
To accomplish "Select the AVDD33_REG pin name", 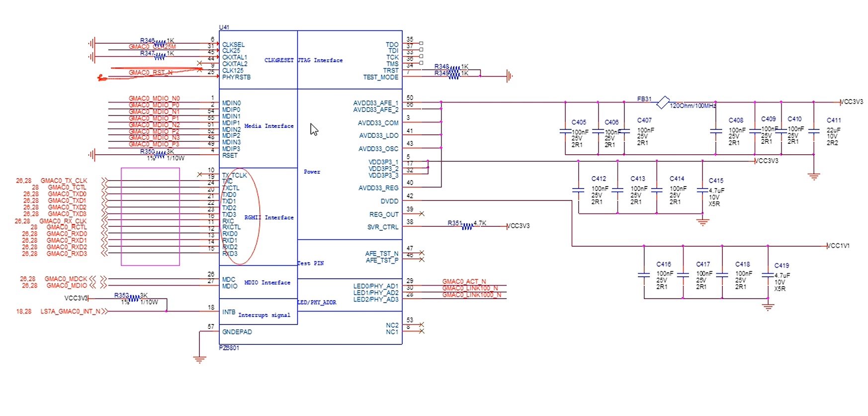I will [x=378, y=188].
